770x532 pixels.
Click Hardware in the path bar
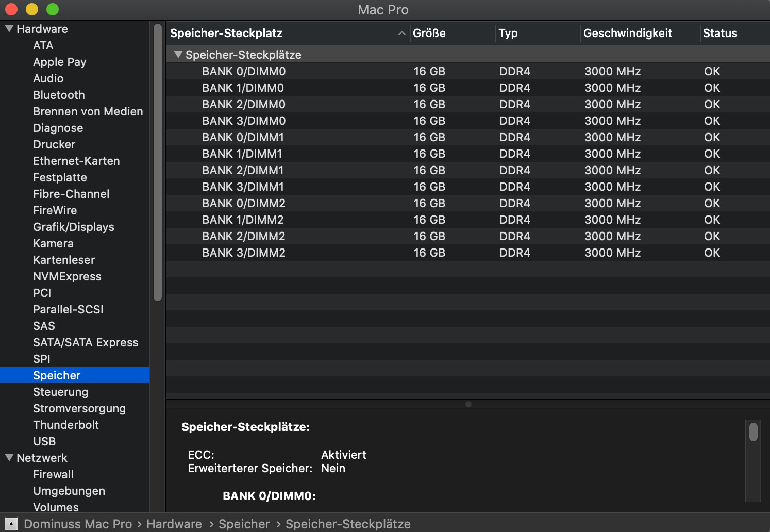pos(174,524)
